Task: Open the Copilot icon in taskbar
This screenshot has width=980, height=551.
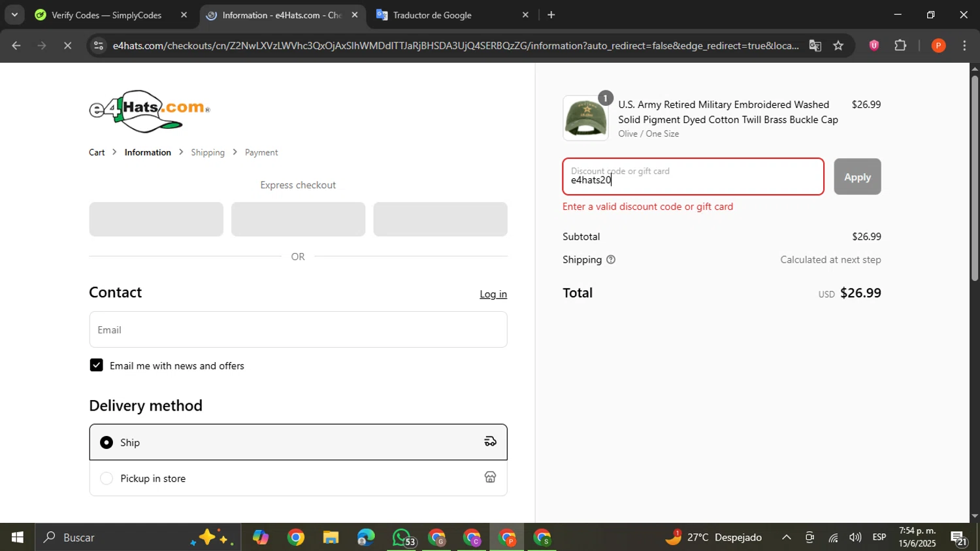Action: 261,537
